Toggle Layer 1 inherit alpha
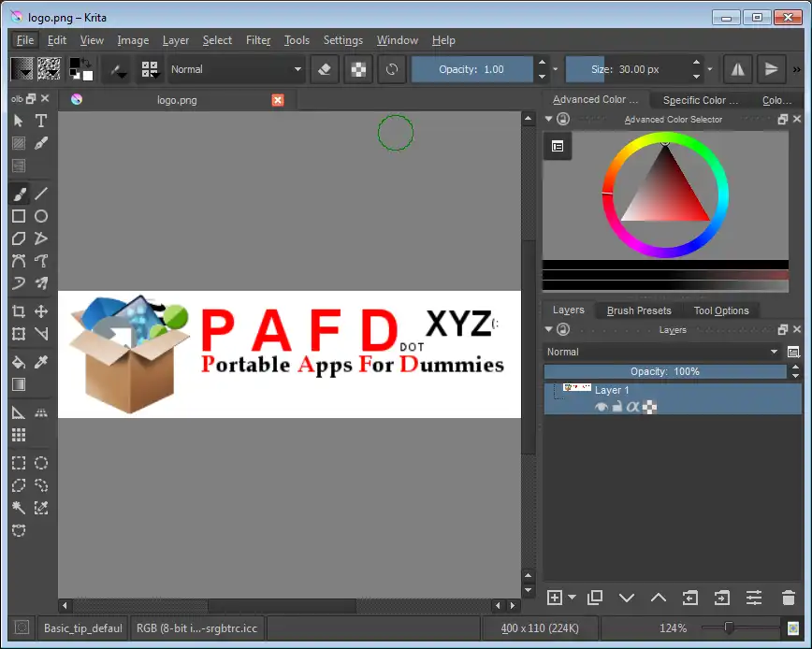 click(x=632, y=408)
